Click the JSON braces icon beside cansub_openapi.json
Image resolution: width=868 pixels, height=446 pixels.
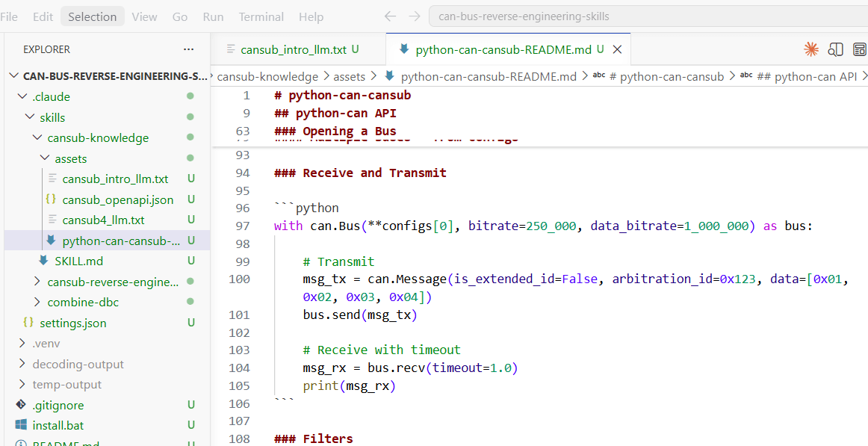click(x=52, y=199)
